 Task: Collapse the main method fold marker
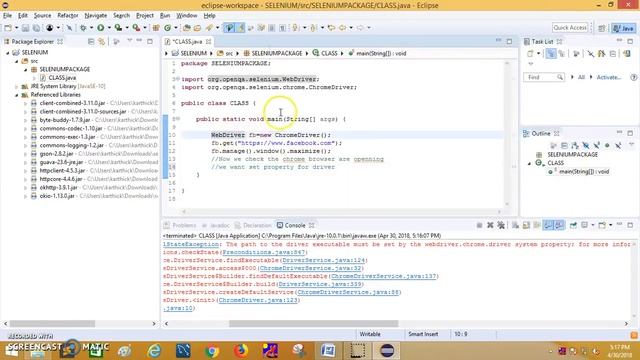[x=178, y=119]
